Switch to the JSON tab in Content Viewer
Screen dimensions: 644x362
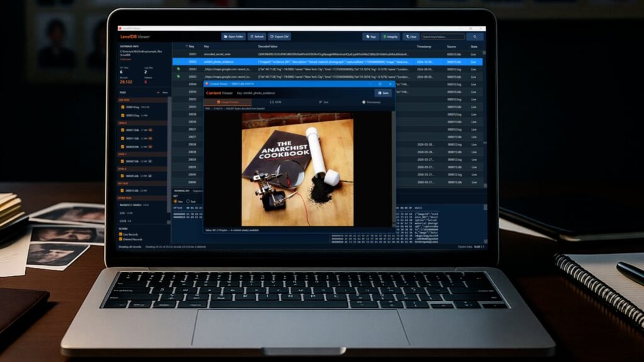(x=275, y=102)
